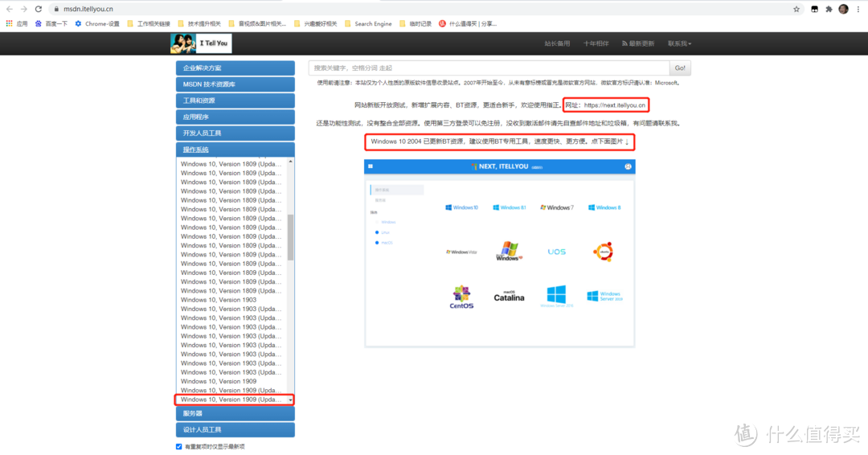Open Chrome's three-dot menu

858,9
